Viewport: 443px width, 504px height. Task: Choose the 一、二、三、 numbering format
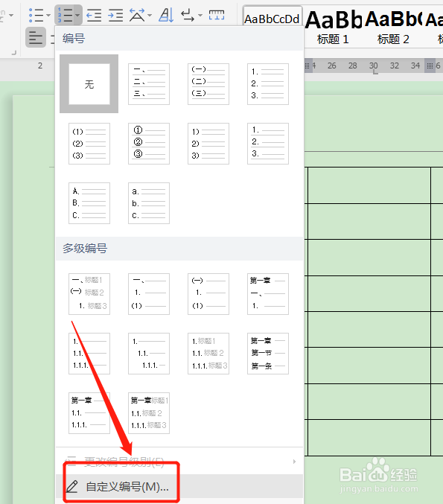pos(149,84)
